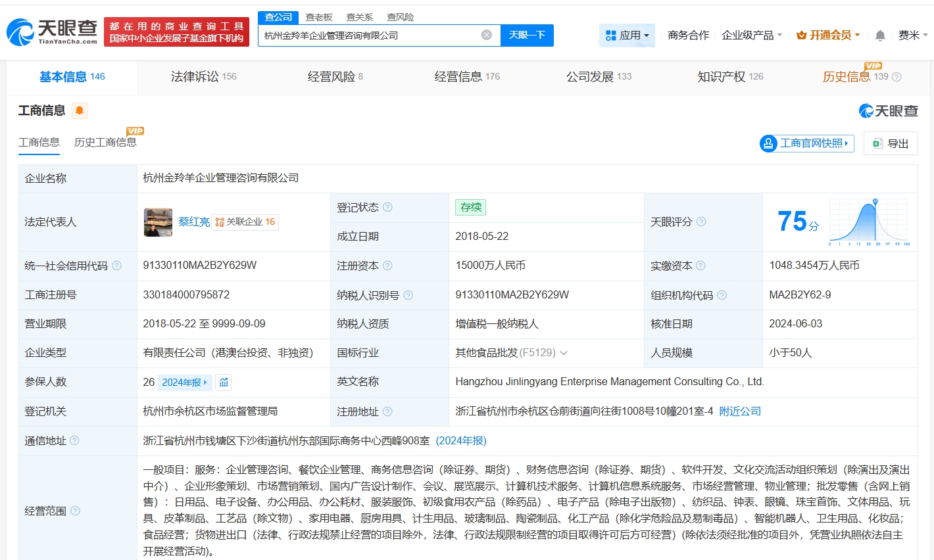This screenshot has height=560, width=934.
Task: Open 附近公司 link beside address
Action: (x=740, y=411)
